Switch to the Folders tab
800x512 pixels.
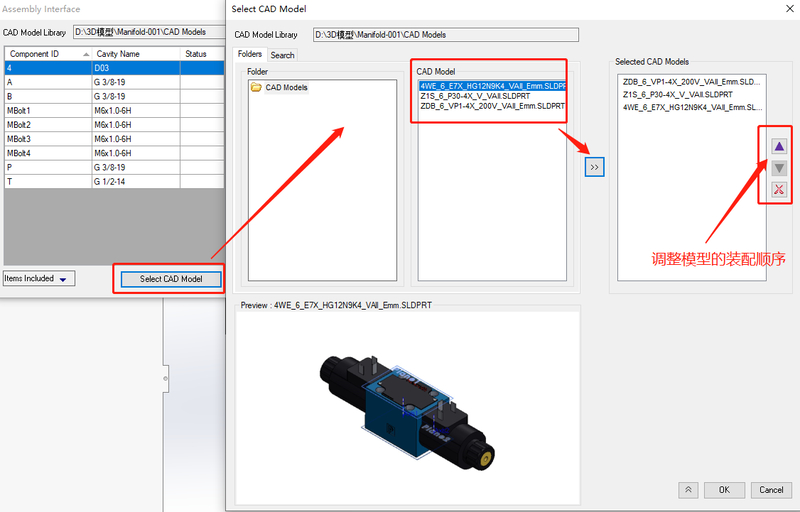(x=250, y=54)
